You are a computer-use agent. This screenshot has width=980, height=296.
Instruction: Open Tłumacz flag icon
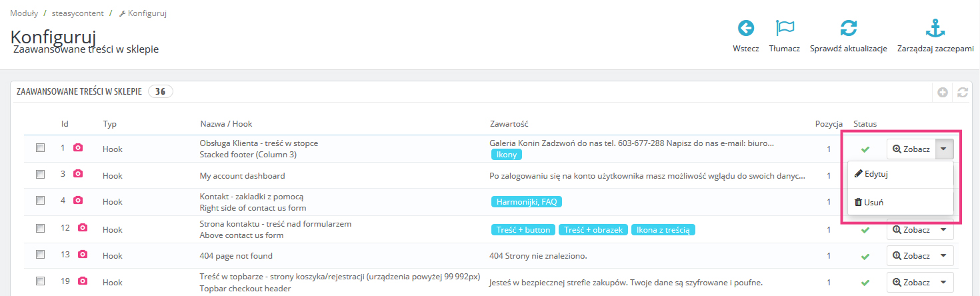coord(784,29)
